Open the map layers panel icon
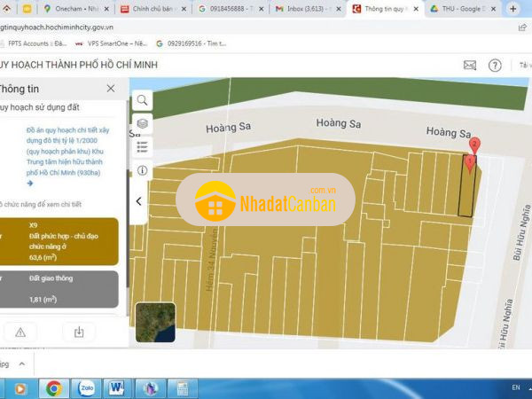The image size is (532, 399). coord(142,123)
